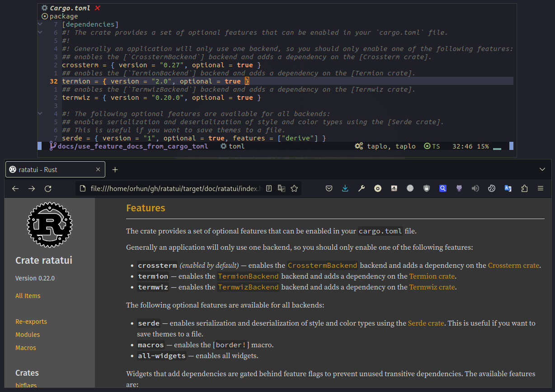Collapse the fold at the 'The crate provides' comment
This screenshot has width=555, height=392.
40,33
